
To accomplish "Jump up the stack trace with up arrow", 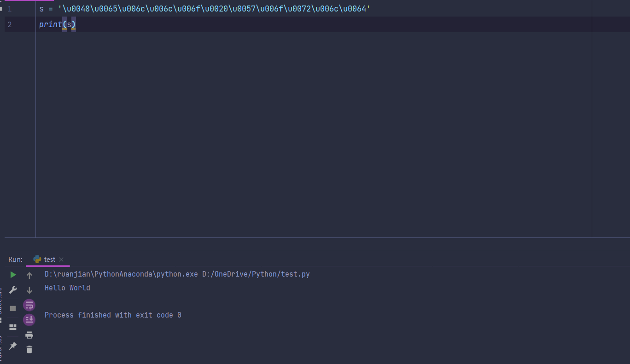I will pyautogui.click(x=29, y=276).
